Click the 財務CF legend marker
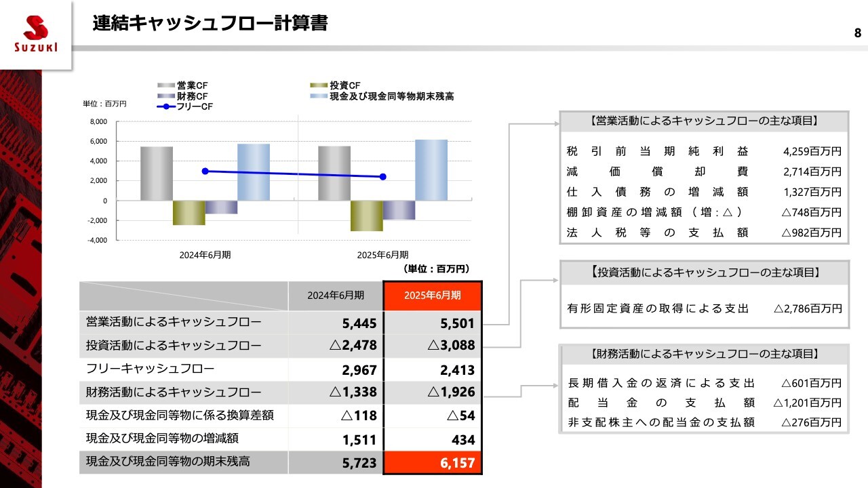868x488 pixels. pos(166,96)
